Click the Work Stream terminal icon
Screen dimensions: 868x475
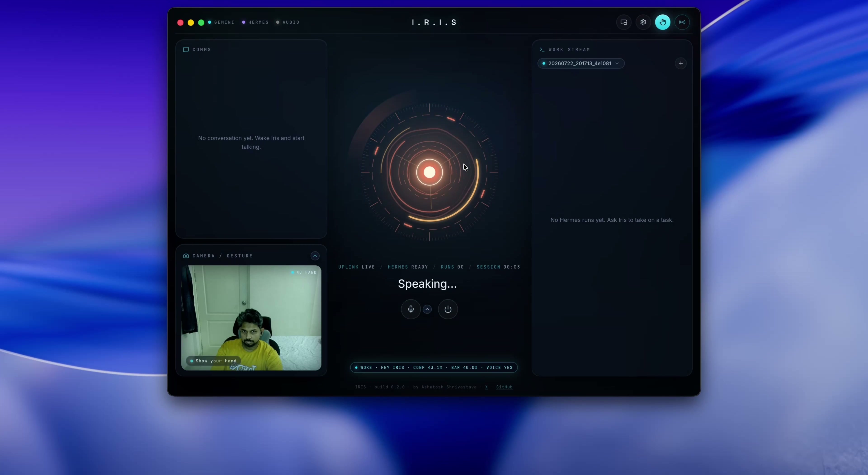tap(542, 49)
